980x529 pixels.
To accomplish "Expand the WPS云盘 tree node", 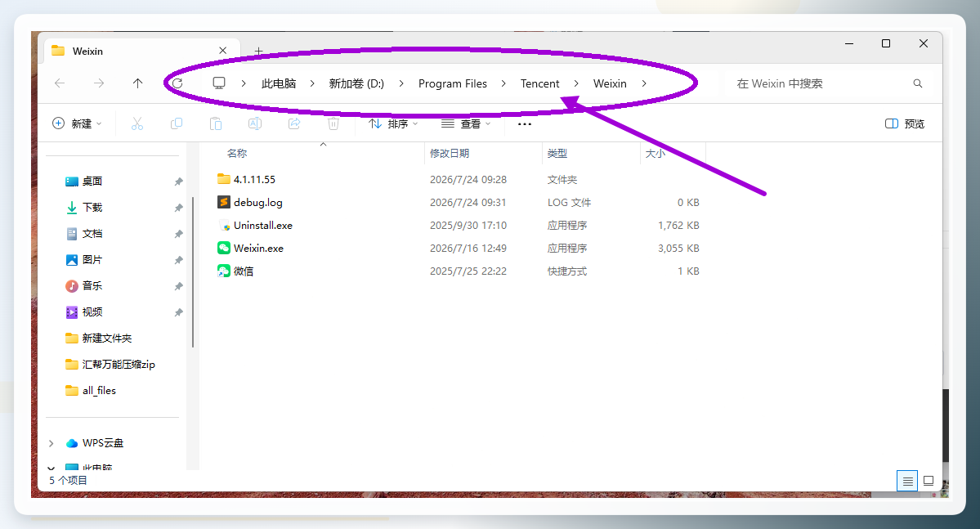I will click(51, 443).
